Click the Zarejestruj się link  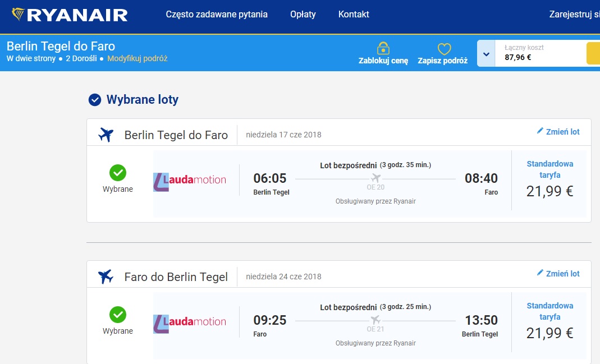click(574, 14)
